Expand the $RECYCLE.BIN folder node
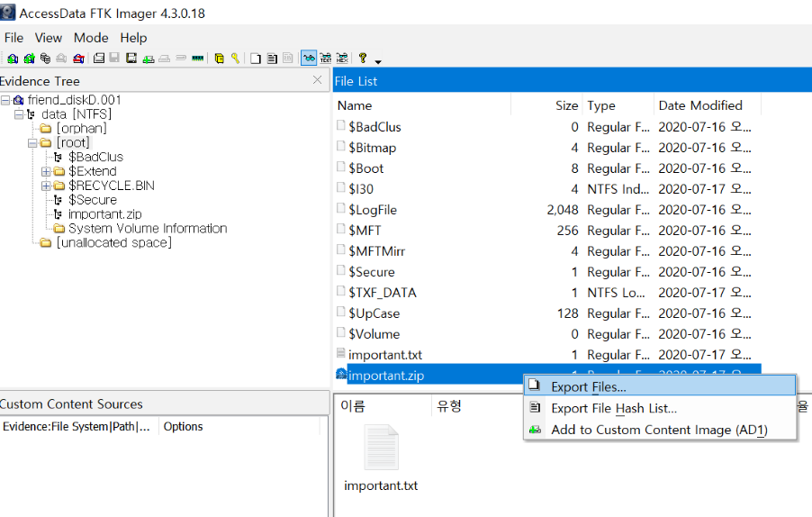 46,186
